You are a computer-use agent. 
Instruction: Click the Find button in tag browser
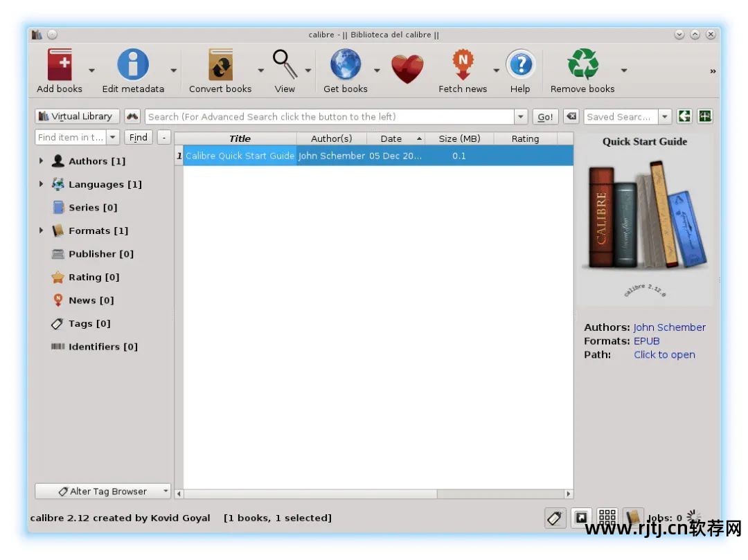[x=139, y=137]
